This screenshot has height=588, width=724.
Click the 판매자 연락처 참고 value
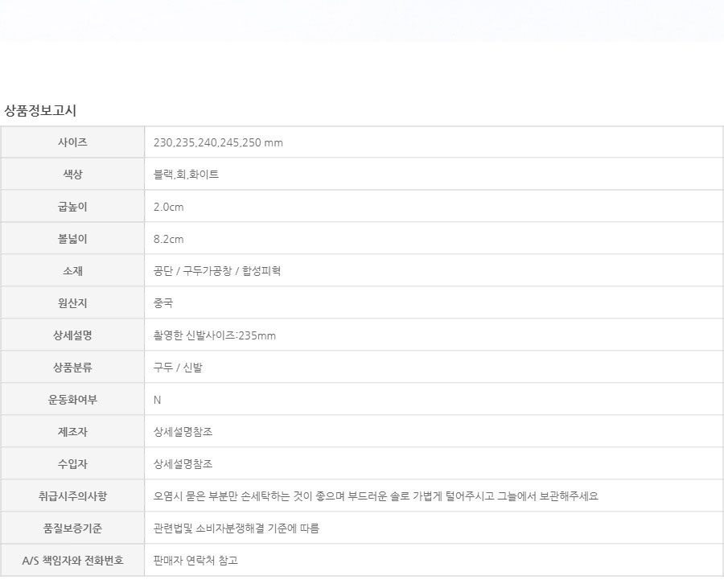coord(195,561)
